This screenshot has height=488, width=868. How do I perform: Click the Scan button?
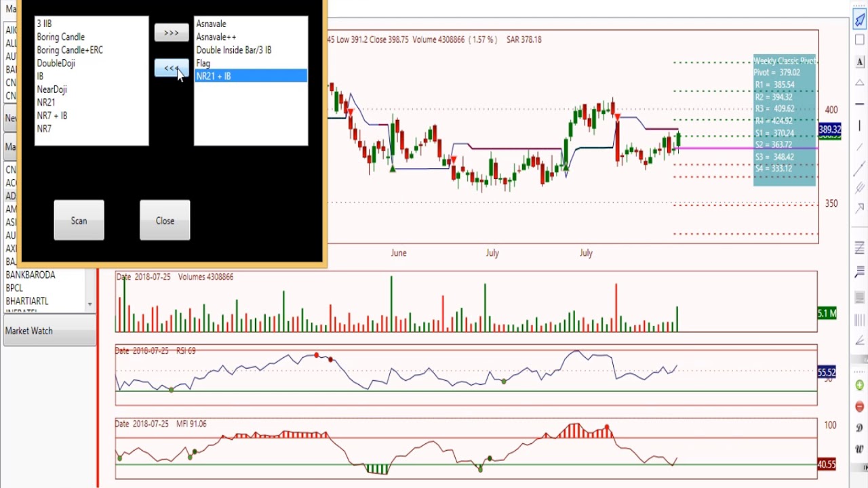[79, 220]
